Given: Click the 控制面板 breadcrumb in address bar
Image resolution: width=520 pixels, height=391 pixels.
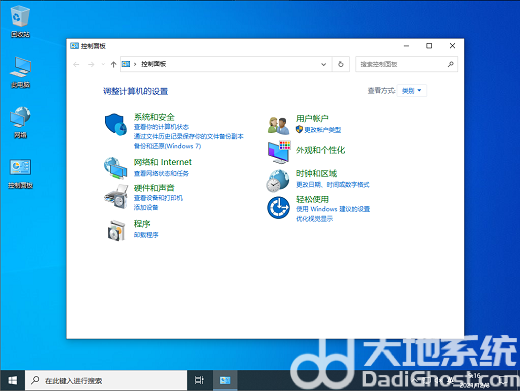Looking at the screenshot, I should (154, 64).
